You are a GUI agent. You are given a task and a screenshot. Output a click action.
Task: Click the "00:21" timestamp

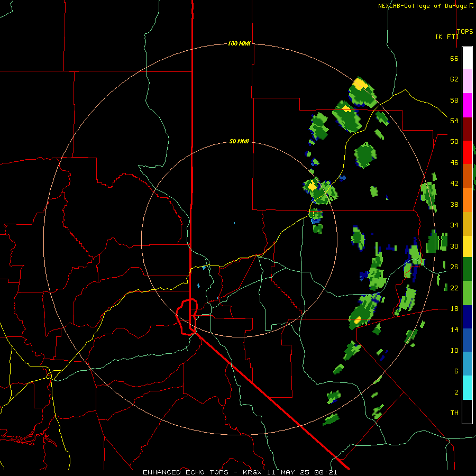pyautogui.click(x=326, y=472)
